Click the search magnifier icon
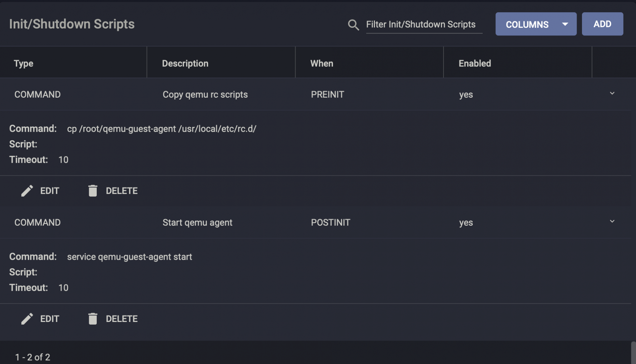Viewport: 636px width, 364px height. pos(353,25)
